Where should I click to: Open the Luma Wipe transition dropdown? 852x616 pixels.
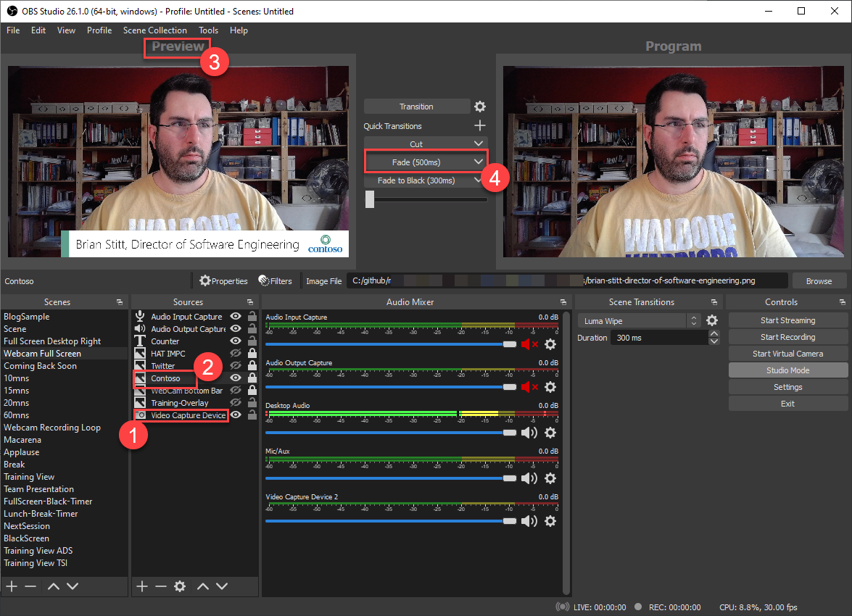coord(694,320)
